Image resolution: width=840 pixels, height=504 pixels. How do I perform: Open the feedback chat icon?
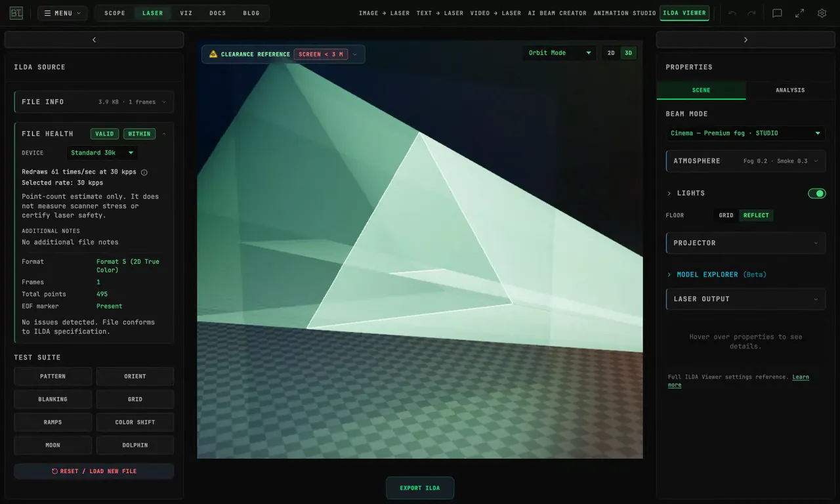[777, 13]
